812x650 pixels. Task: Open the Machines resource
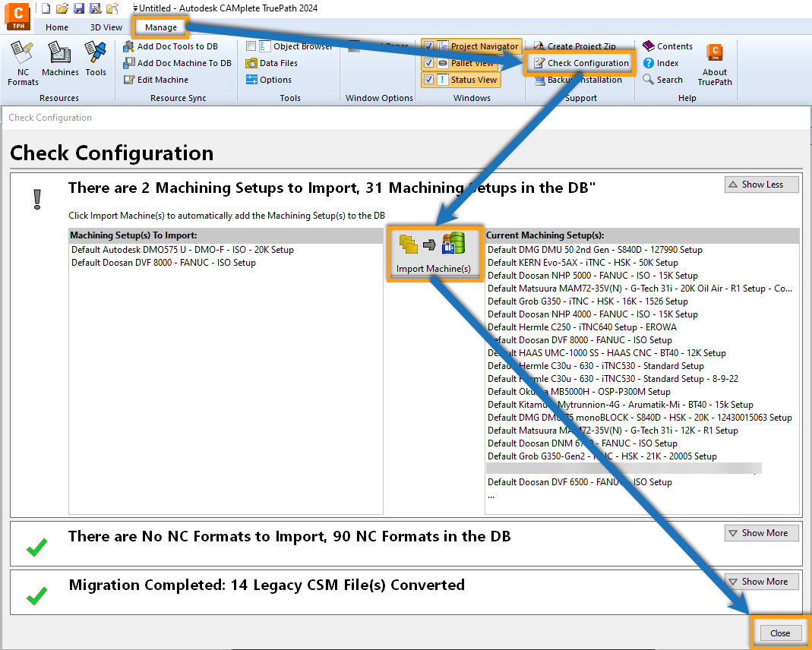(x=60, y=59)
